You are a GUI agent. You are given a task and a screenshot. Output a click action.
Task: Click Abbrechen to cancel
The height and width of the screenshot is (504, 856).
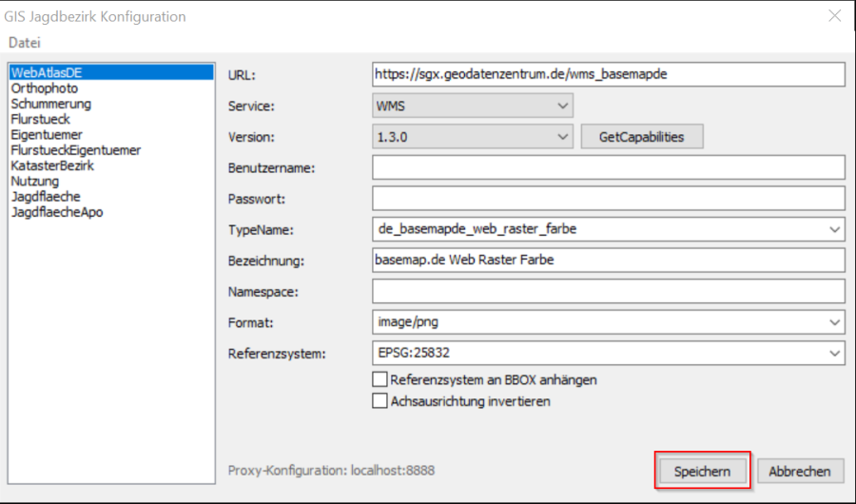tap(800, 471)
